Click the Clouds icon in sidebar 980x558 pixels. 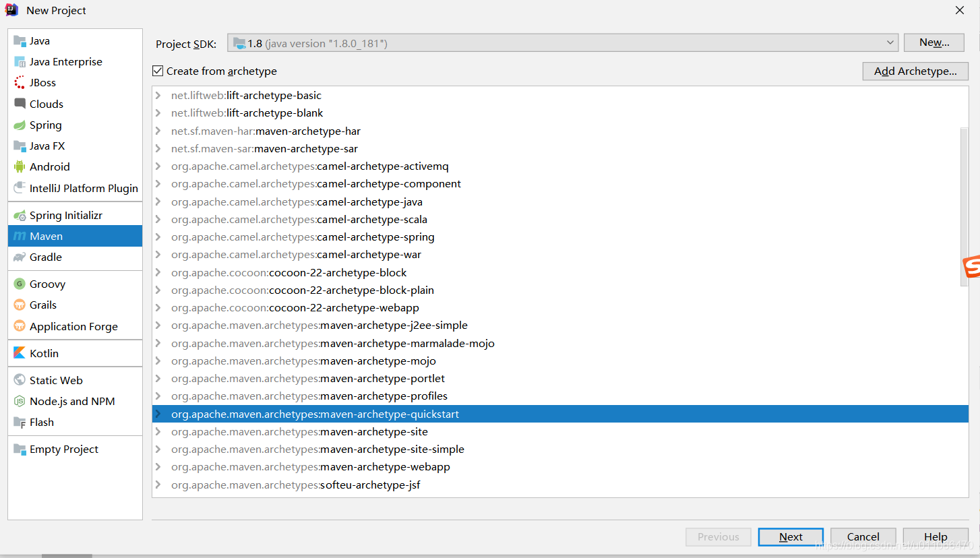click(20, 104)
